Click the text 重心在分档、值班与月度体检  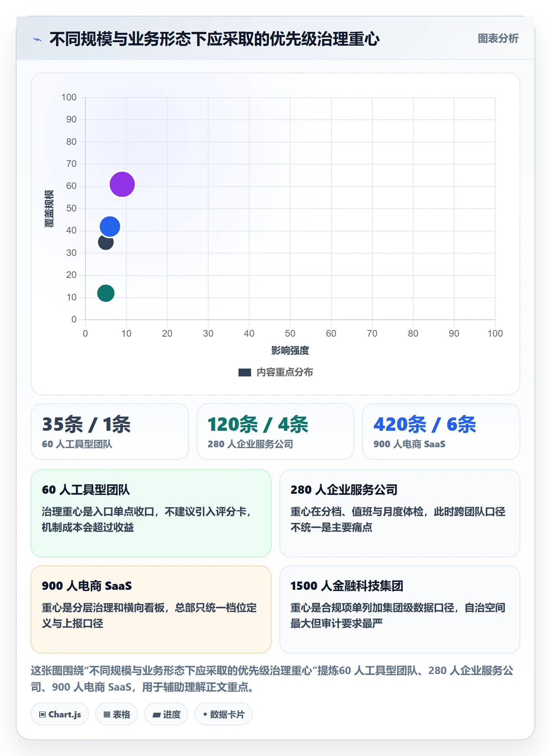click(x=357, y=511)
